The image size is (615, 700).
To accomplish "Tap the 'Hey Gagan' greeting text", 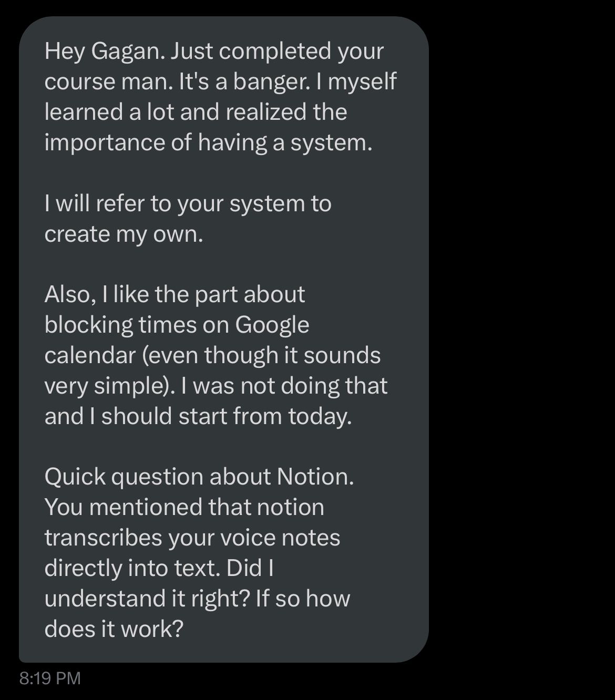I will (x=104, y=52).
